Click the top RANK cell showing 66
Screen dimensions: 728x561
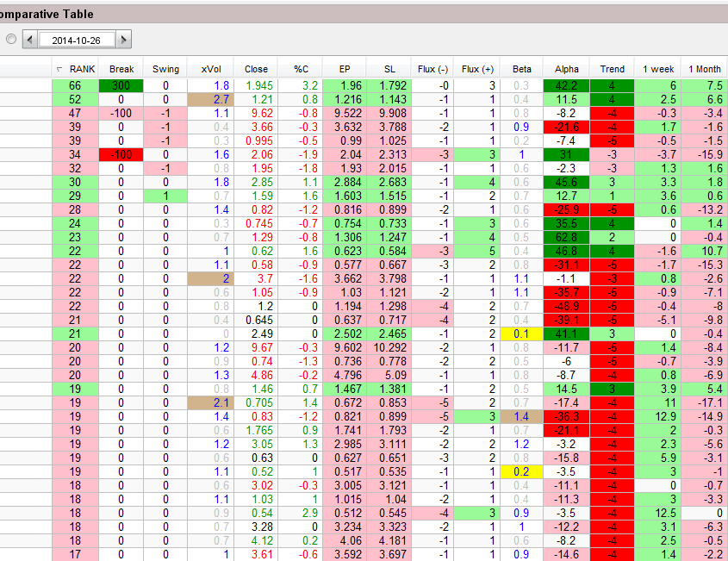coord(75,85)
